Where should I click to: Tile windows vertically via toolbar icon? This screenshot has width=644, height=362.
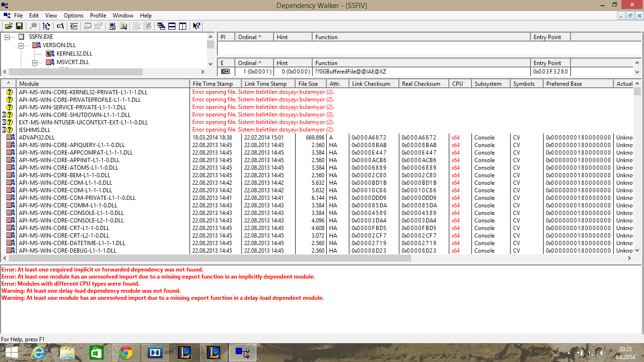183,26
